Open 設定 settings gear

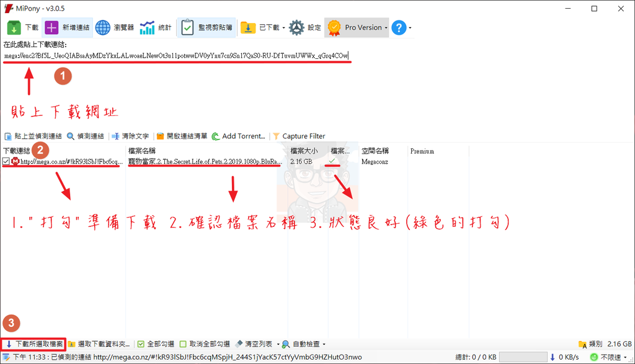(x=305, y=27)
